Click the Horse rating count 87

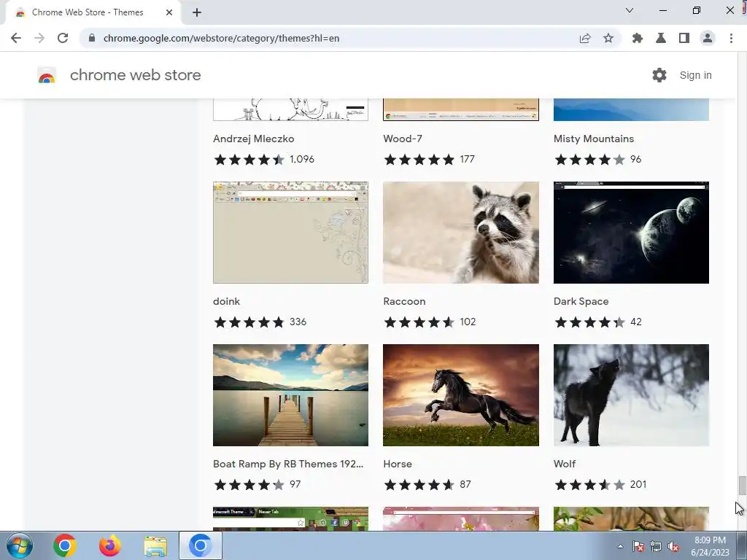465,484
